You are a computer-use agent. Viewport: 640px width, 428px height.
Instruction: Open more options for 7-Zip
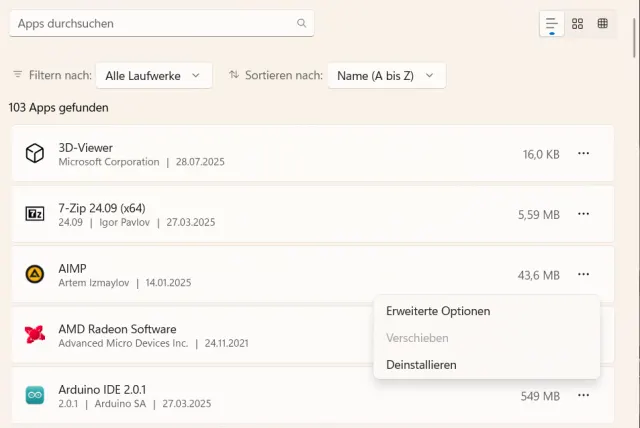[584, 214]
